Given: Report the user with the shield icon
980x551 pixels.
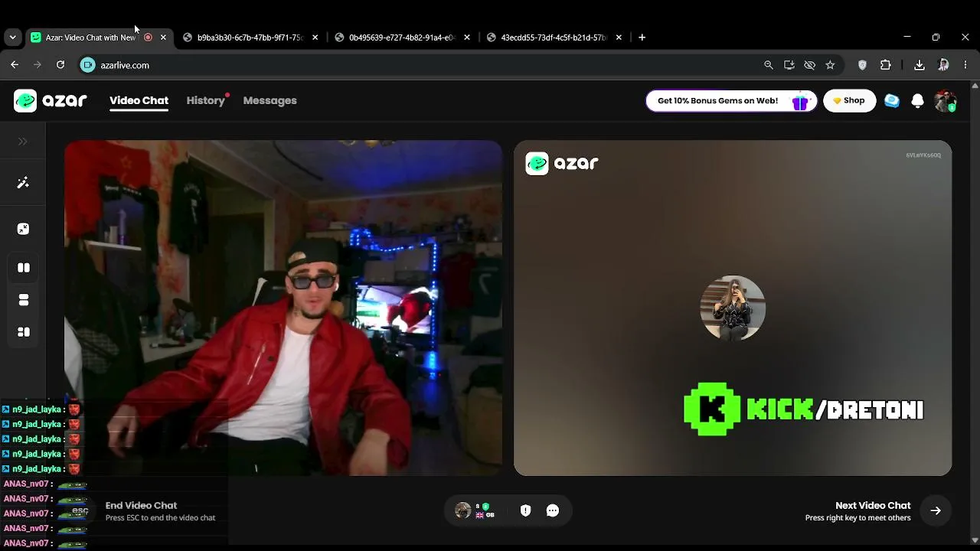Looking at the screenshot, I should pos(525,510).
